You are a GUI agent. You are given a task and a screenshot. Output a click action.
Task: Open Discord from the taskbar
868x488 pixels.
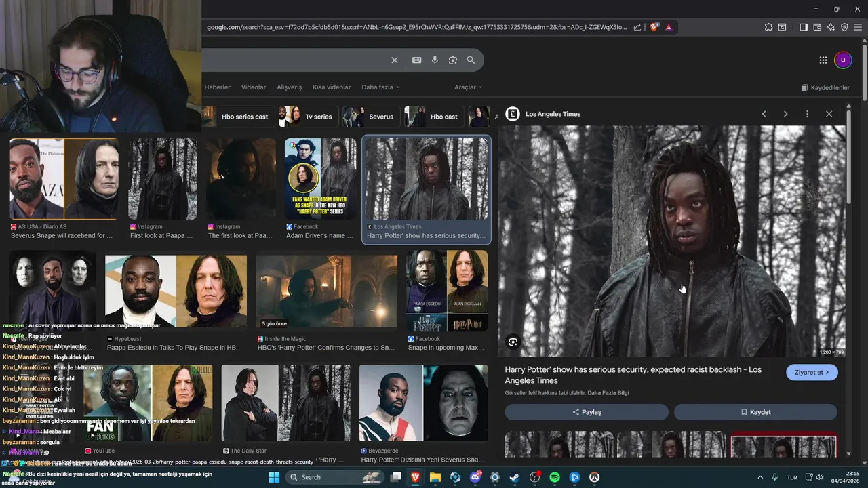click(x=475, y=477)
